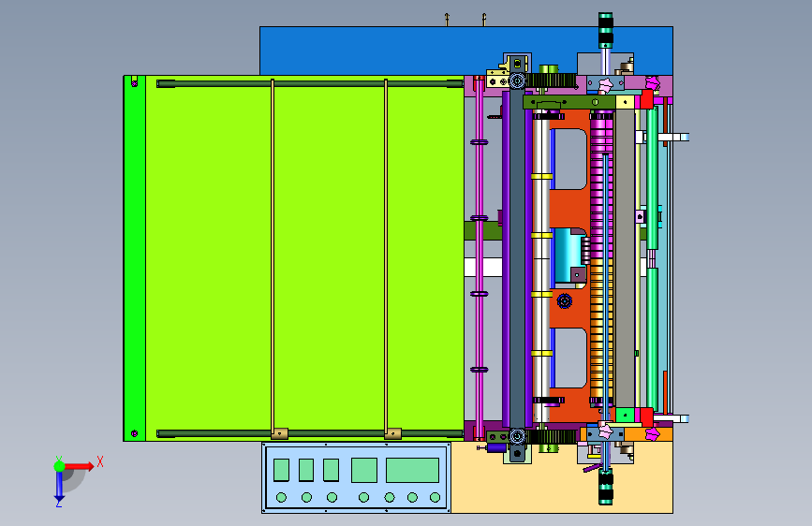
Task: Select the red block at the top right corner
Action: (646, 99)
